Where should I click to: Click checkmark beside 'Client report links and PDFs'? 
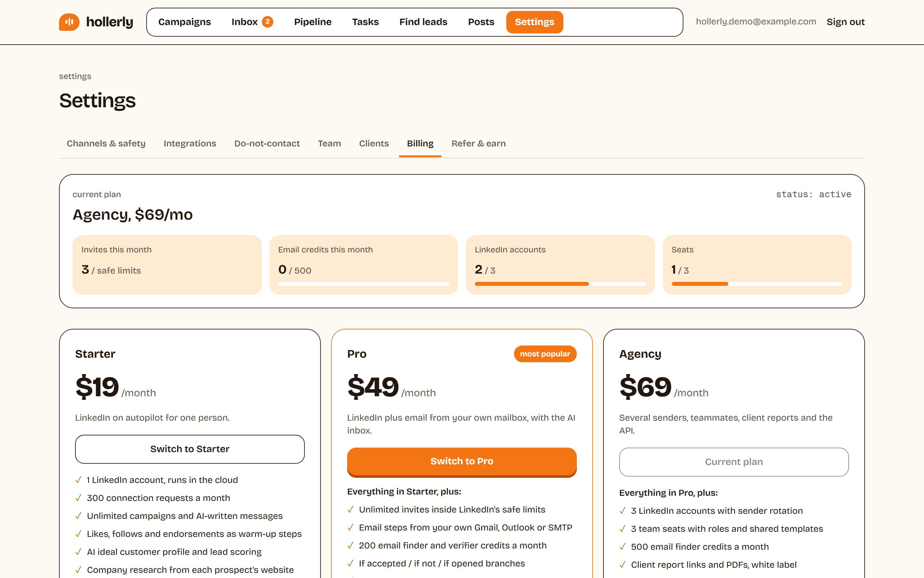(x=622, y=564)
